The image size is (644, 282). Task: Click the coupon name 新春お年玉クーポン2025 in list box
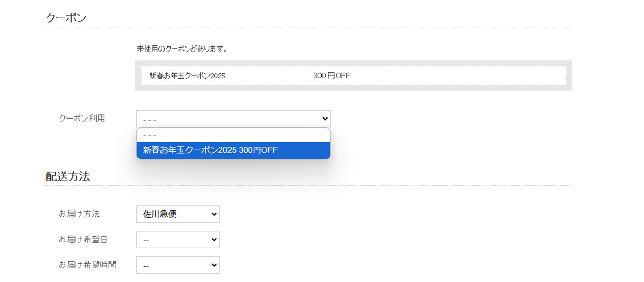(x=188, y=76)
